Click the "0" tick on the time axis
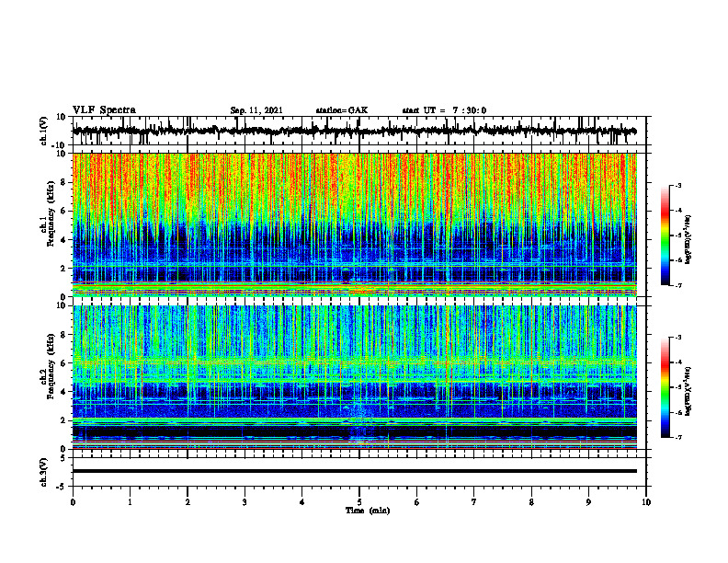 (73, 502)
